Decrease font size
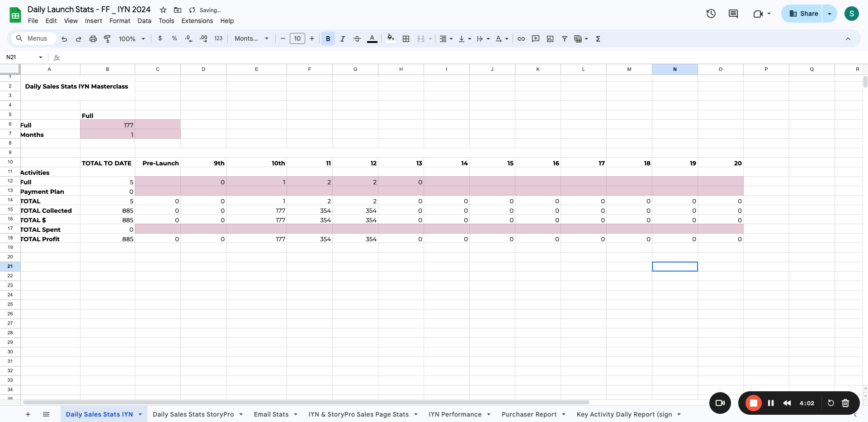Image resolution: width=868 pixels, height=422 pixels. tap(283, 39)
